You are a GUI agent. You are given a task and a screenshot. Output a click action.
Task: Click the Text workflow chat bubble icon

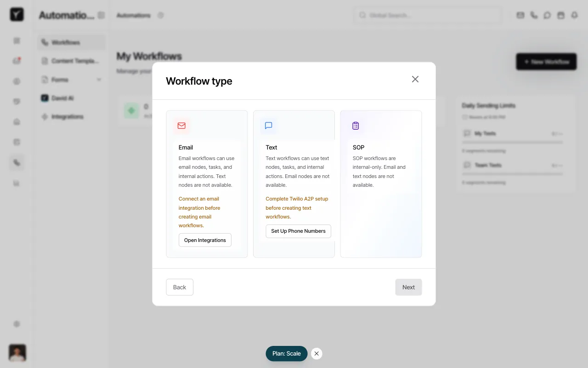point(268,126)
